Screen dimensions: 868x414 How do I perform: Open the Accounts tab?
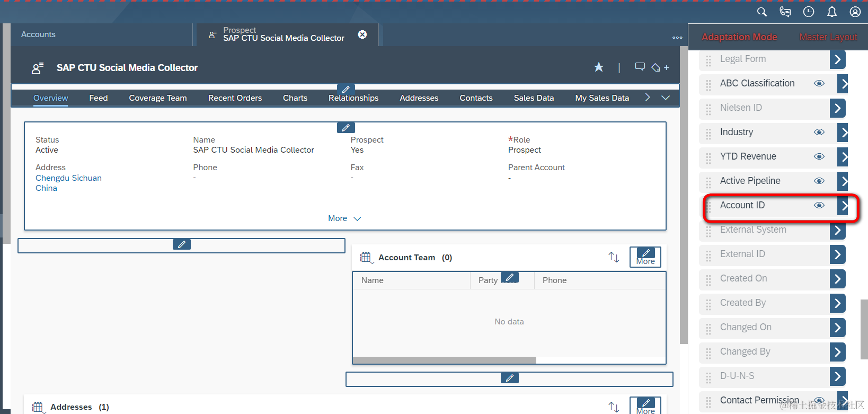(x=38, y=34)
